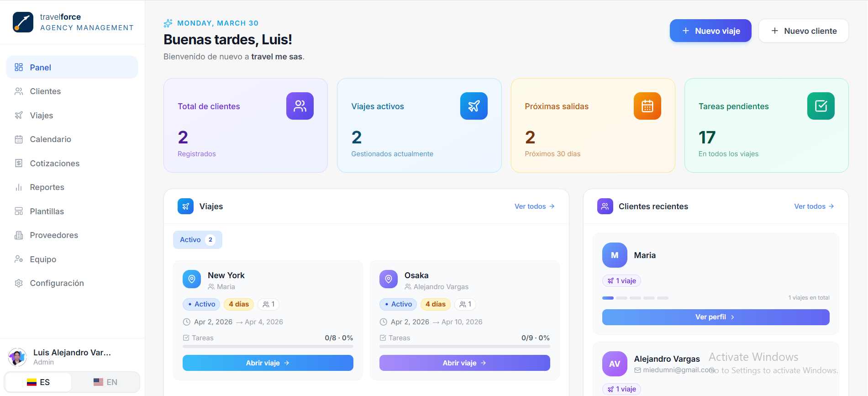This screenshot has width=868, height=396.
Task: Click the Osaka location pin icon
Action: [x=388, y=279]
